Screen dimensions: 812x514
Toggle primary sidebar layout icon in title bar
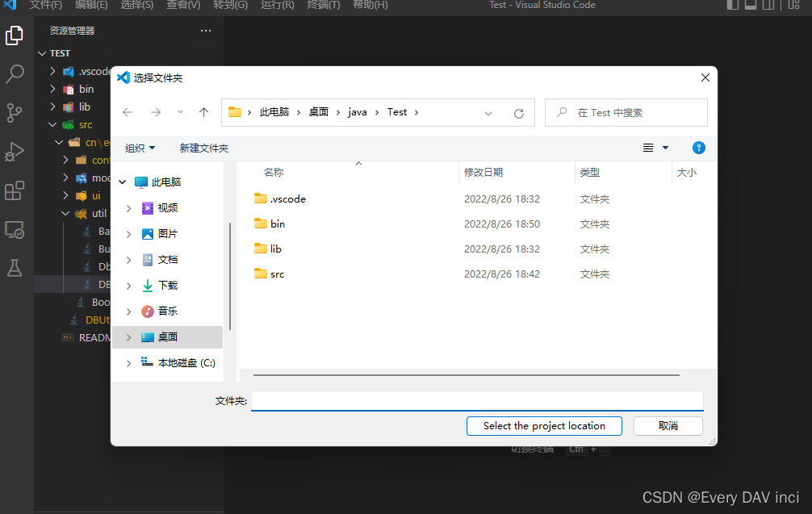(732, 5)
